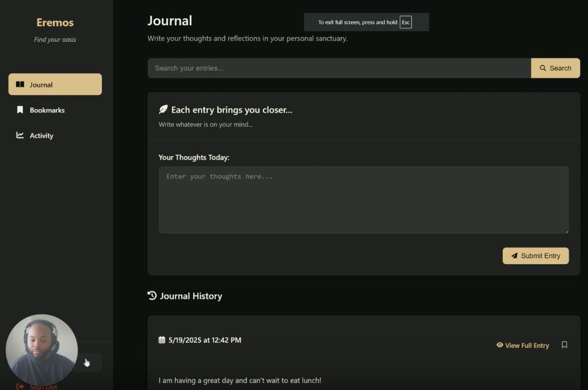Click the 'Find your oasis' tagline
588x390 pixels.
point(55,40)
